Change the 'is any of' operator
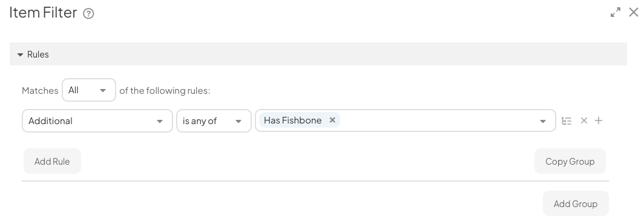Image resolution: width=644 pixels, height=224 pixels. coord(214,121)
